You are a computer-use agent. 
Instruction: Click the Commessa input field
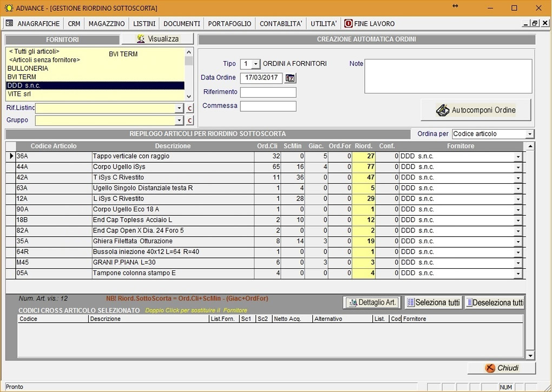tap(268, 106)
